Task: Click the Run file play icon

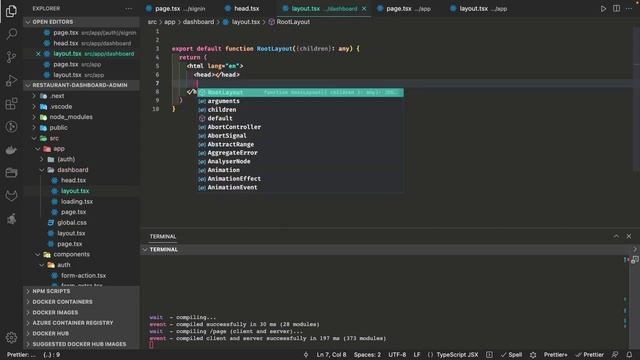Action: pyautogui.click(x=603, y=9)
